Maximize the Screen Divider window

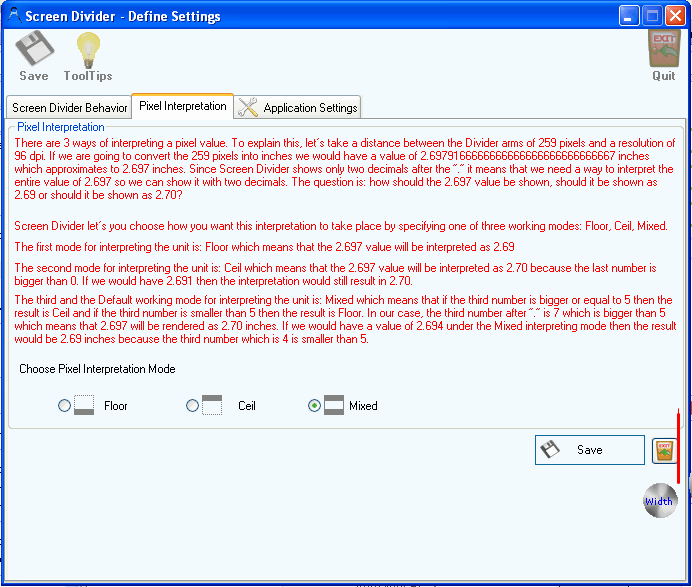[652, 16]
